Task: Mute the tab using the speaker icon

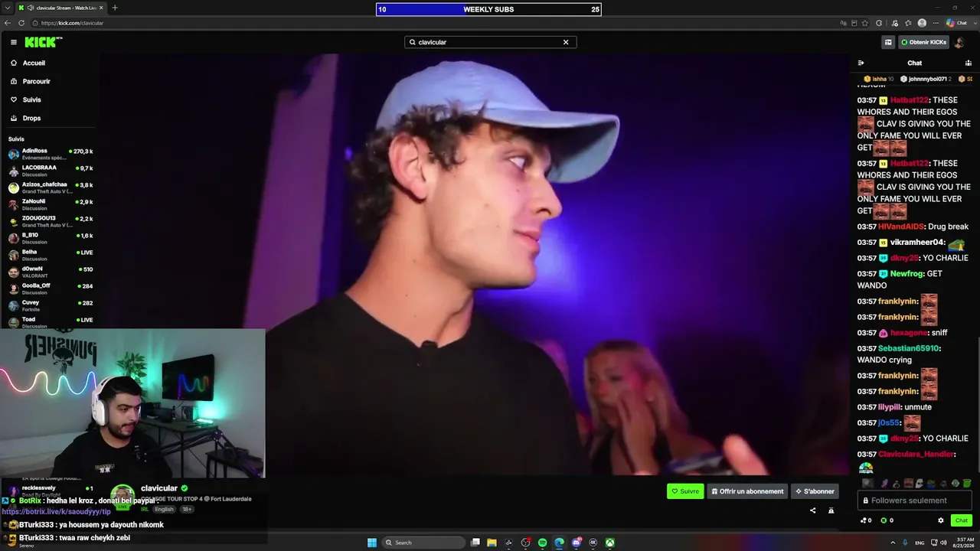Action: (30, 8)
